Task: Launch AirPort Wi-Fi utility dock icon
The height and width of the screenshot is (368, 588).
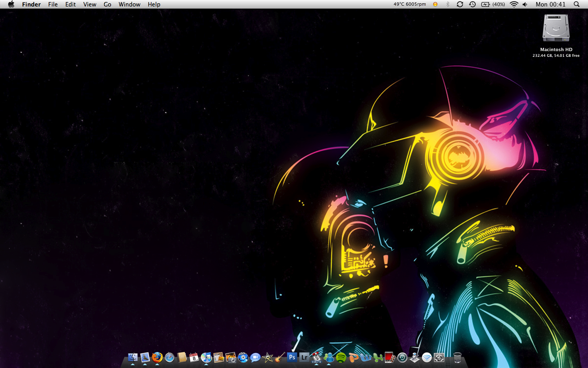Action: click(427, 357)
